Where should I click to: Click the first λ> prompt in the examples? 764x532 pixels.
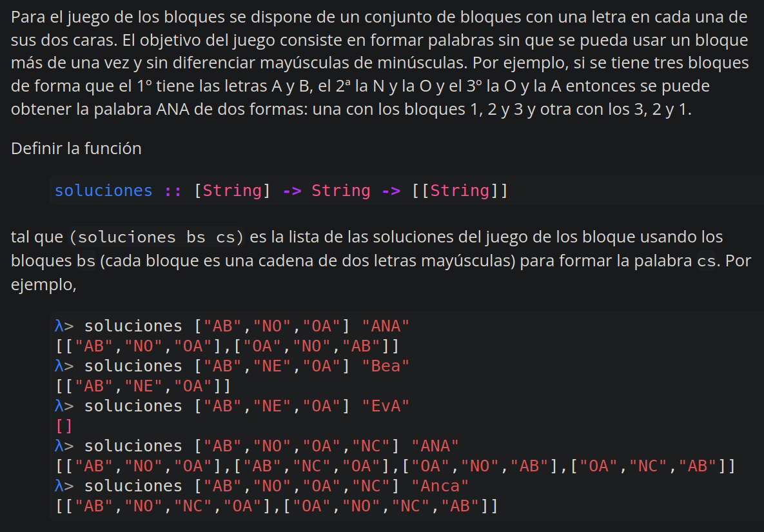[64, 326]
